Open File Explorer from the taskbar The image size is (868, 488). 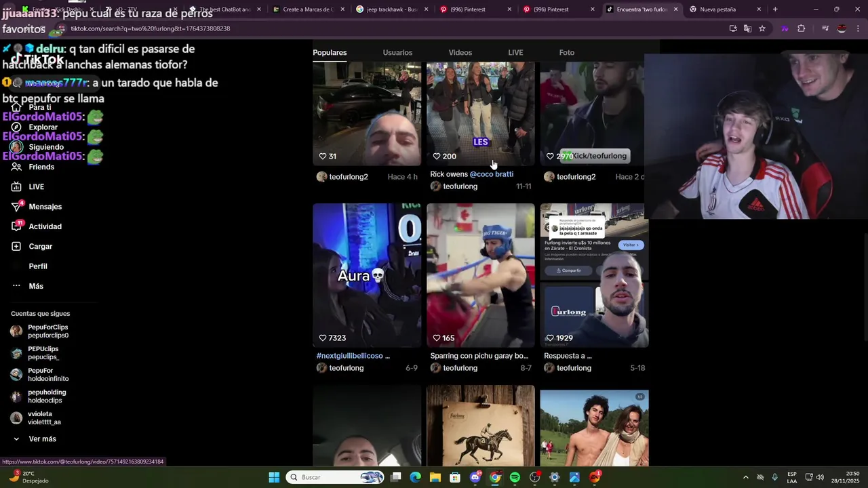point(435,477)
